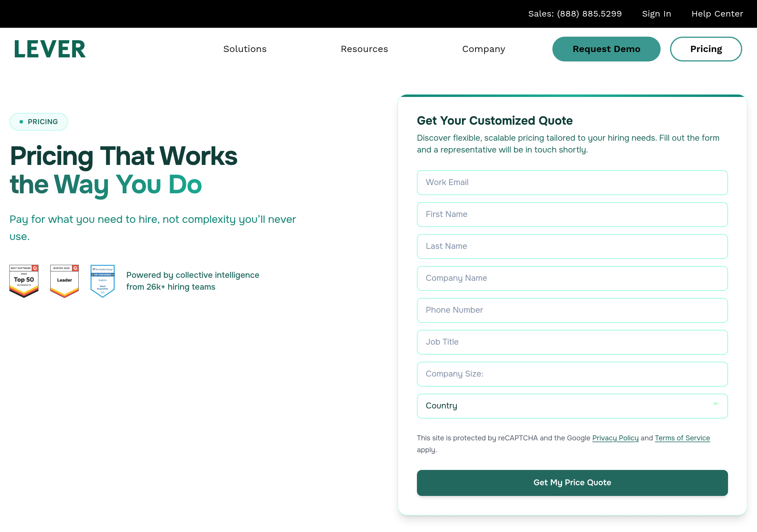Open the Country dropdown
The width and height of the screenshot is (757, 532).
click(x=572, y=406)
